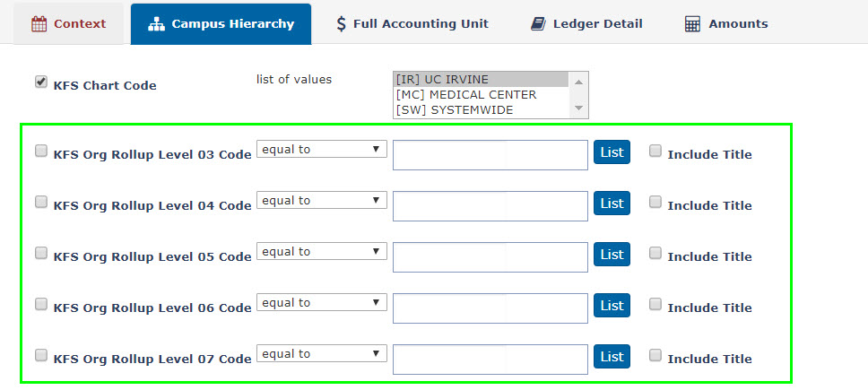Expand the Level 07 'equal to' operator dropdown

(x=322, y=353)
